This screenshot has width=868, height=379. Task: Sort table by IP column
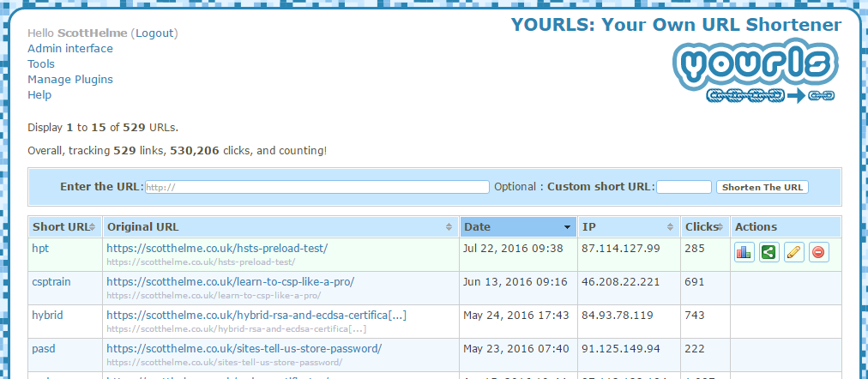point(629,227)
